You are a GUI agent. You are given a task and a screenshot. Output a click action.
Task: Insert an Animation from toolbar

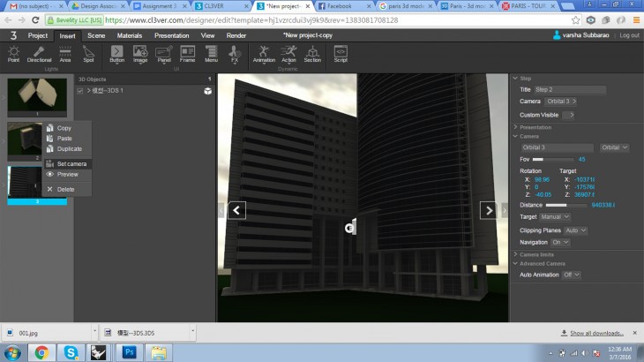click(264, 54)
